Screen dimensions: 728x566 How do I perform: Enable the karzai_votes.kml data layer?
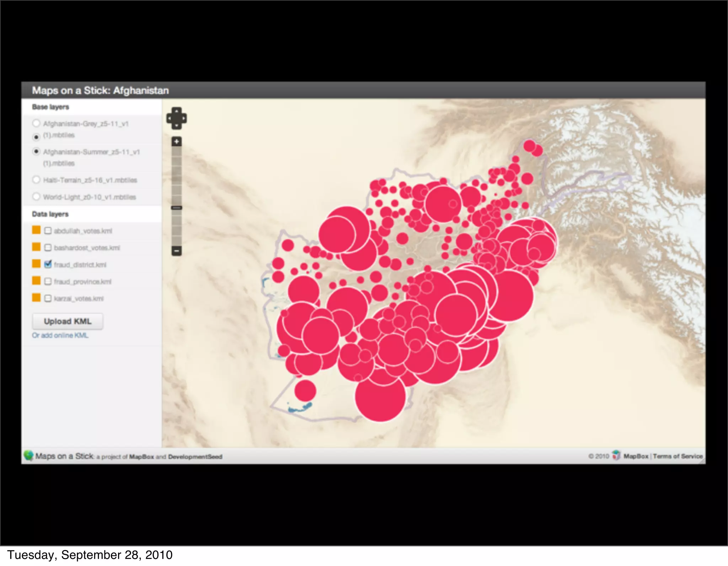(48, 298)
